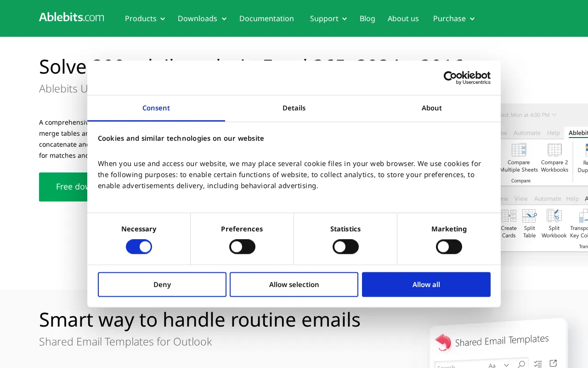The width and height of the screenshot is (588, 368).
Task: Click the magnifier icon in templates search
Action: point(521,365)
